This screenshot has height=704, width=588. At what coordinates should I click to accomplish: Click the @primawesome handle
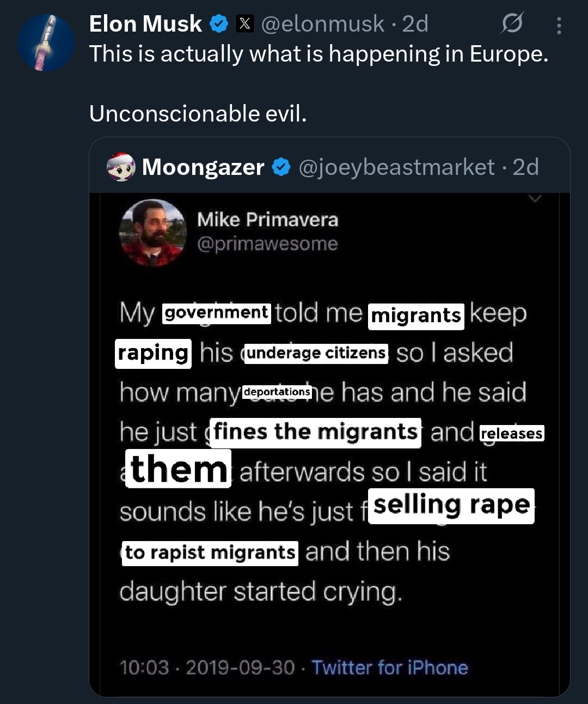267,244
